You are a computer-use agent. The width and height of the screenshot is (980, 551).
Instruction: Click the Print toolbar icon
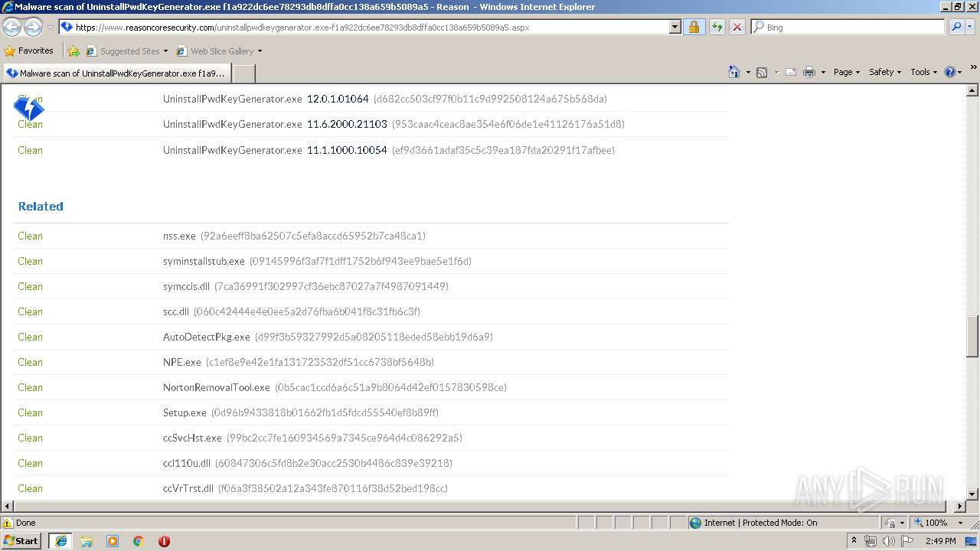809,72
